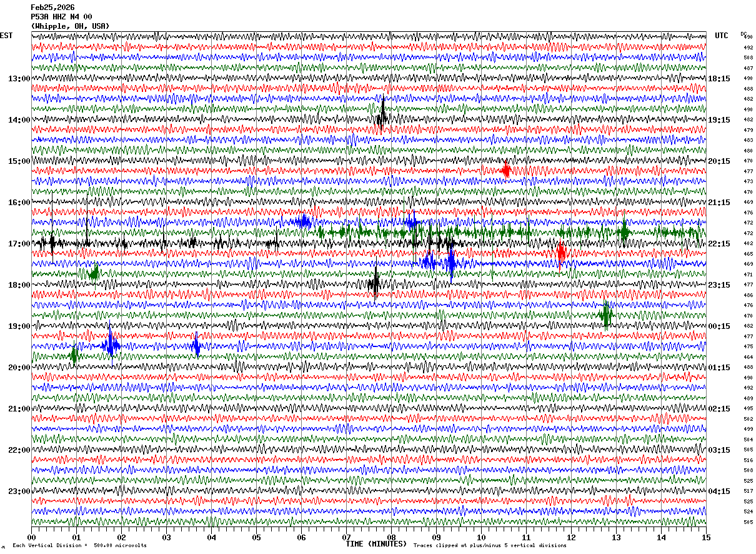
Task: Click minute tick label 09 on time axis
Action: (x=436, y=537)
